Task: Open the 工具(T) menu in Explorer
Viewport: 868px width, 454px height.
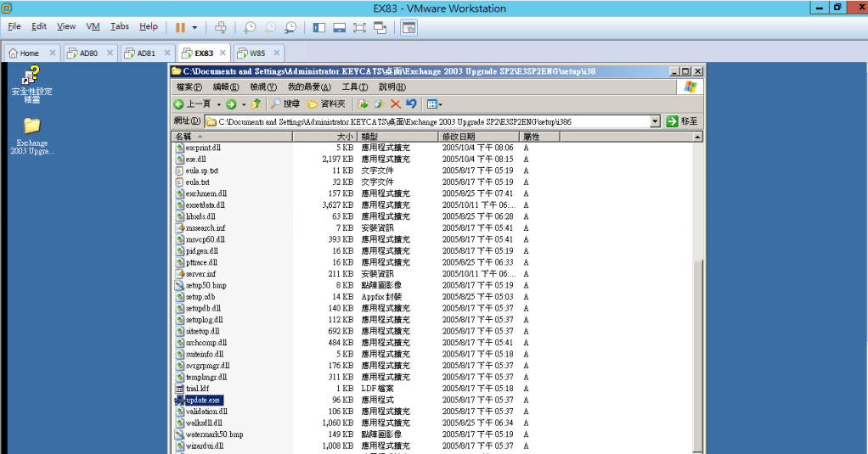Action: click(x=354, y=87)
